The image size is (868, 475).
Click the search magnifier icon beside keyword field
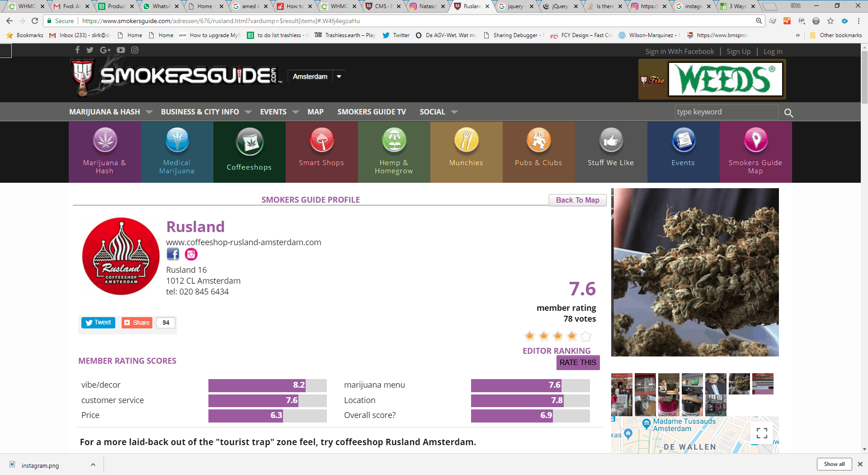pyautogui.click(x=788, y=113)
